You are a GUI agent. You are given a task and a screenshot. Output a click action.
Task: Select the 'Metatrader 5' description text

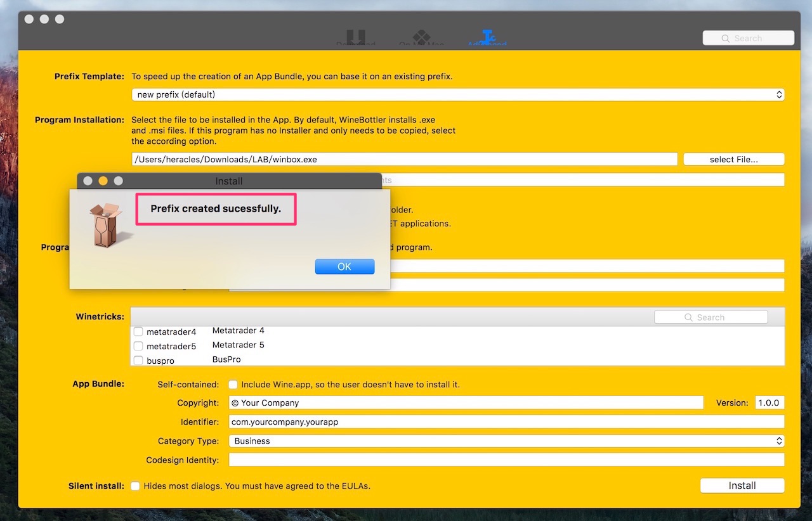point(239,345)
